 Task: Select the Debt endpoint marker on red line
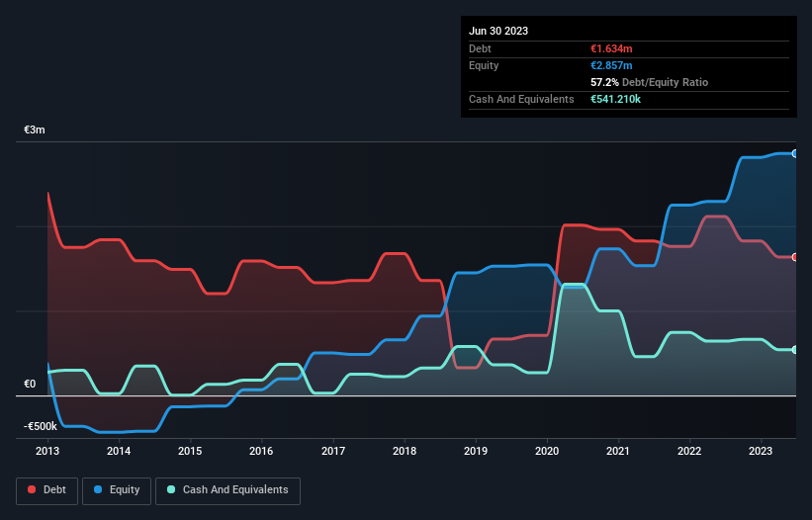(x=795, y=257)
